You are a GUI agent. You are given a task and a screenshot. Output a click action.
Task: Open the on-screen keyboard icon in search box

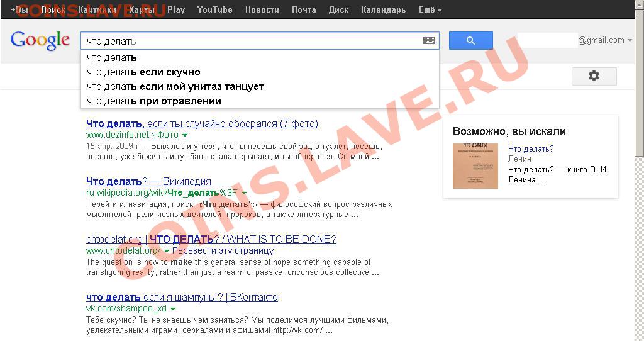coord(429,41)
